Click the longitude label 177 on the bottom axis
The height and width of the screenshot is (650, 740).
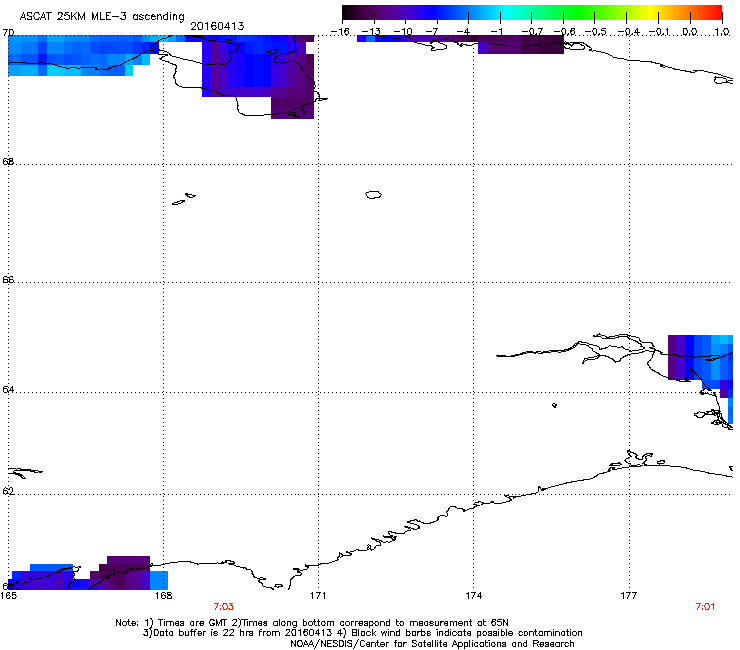coord(628,595)
